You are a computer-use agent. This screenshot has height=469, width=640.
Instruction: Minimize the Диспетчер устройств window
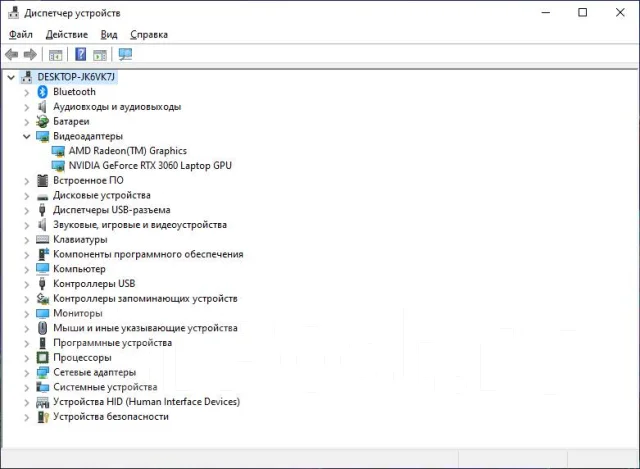[546, 13]
